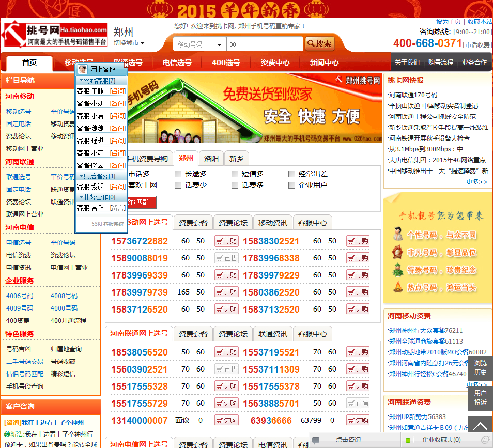
Task: Open 号码吉凶 in 特色服务
Action: pyautogui.click(x=19, y=349)
